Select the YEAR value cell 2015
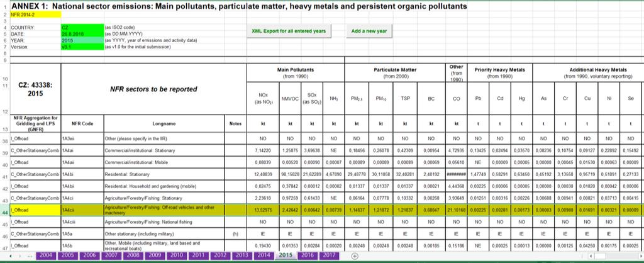Image resolution: width=644 pixels, height=263 pixels. click(82, 41)
